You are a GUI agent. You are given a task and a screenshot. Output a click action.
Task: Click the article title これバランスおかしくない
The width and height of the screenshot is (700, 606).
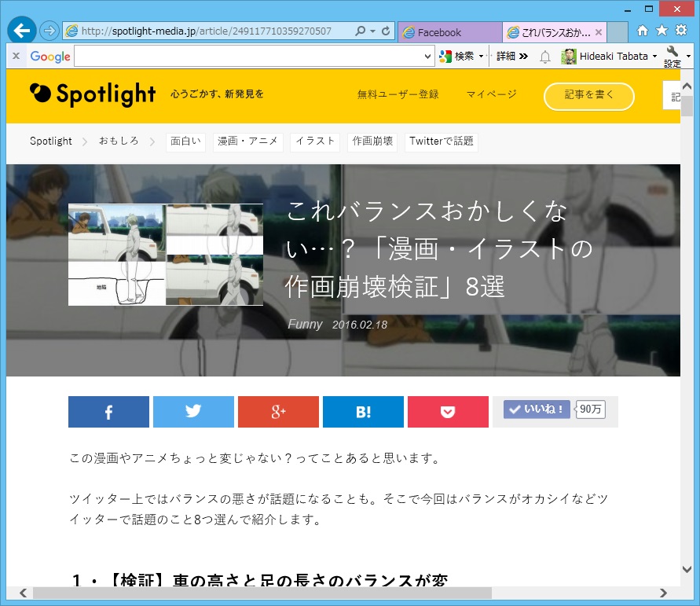click(439, 248)
